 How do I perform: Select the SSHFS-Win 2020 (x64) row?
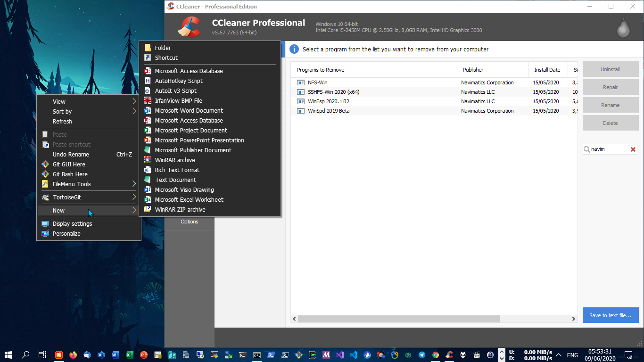click(434, 92)
